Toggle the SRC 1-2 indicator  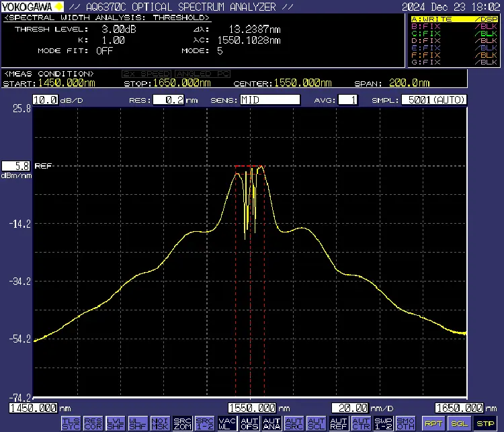tap(205, 423)
